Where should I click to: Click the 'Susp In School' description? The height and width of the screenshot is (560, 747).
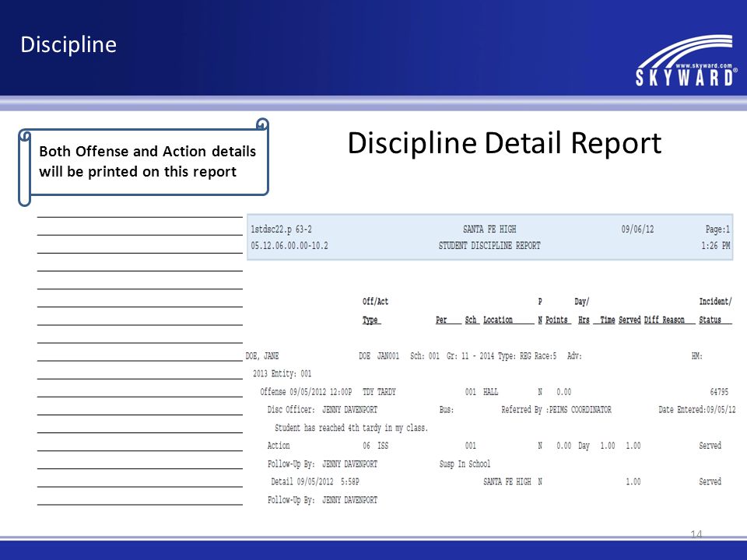(465, 464)
